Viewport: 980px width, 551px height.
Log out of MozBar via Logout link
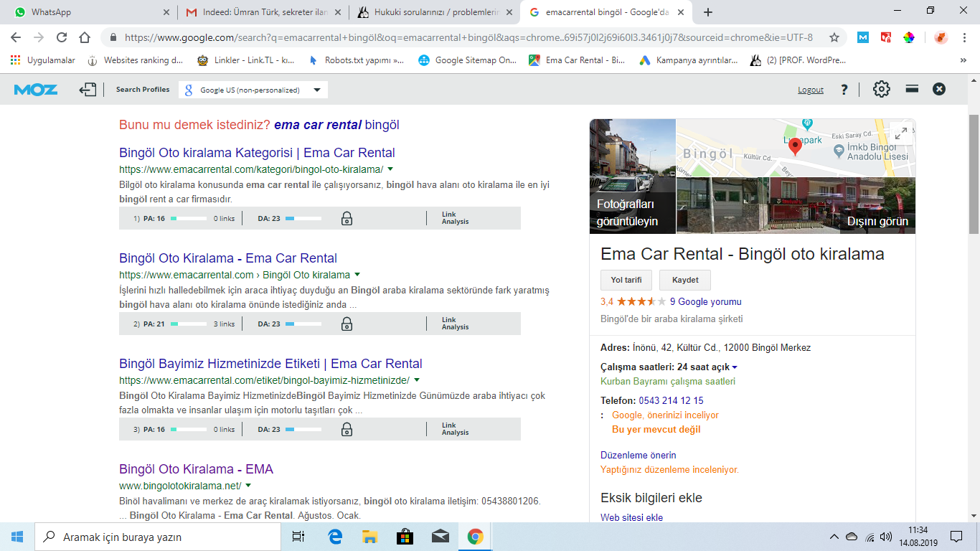click(811, 90)
